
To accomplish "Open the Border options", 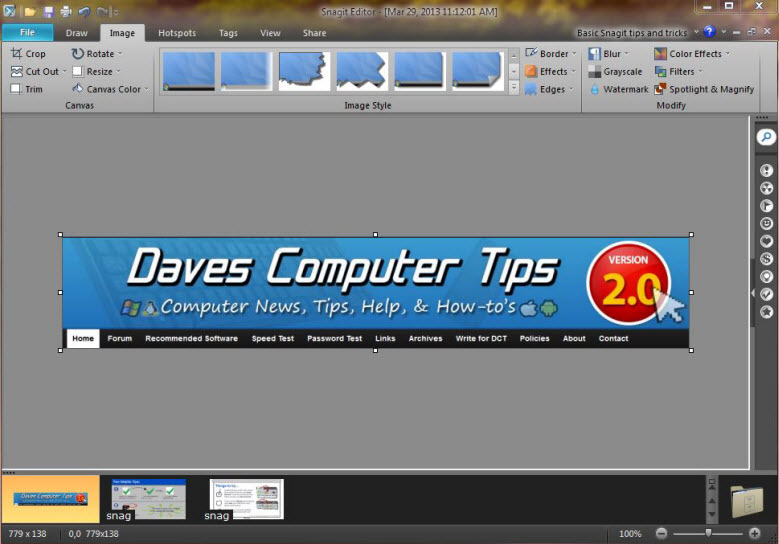I will (547, 54).
